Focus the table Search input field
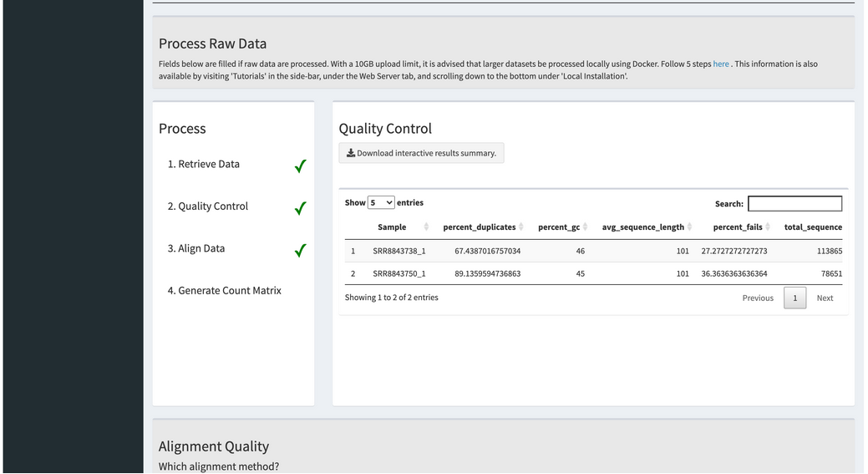The height and width of the screenshot is (474, 868). tap(795, 203)
